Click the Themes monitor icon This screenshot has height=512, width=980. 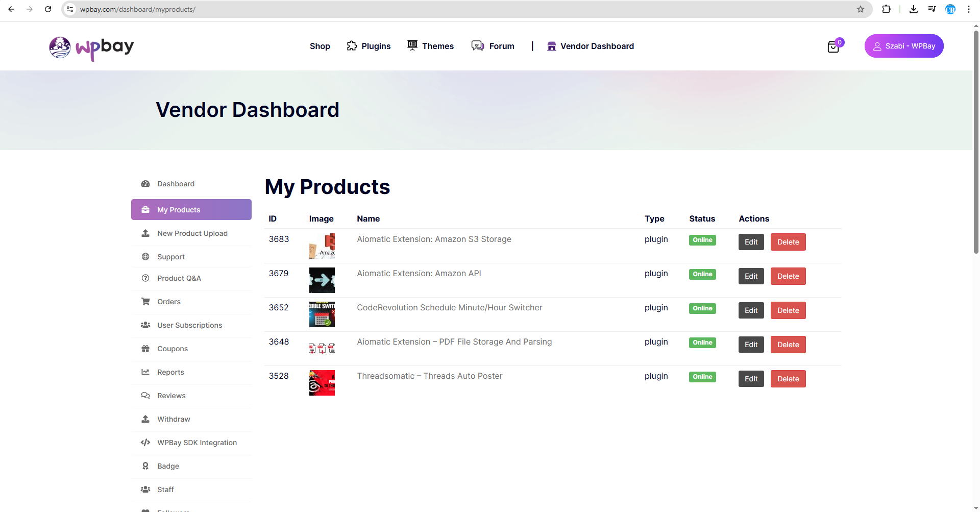pyautogui.click(x=412, y=45)
